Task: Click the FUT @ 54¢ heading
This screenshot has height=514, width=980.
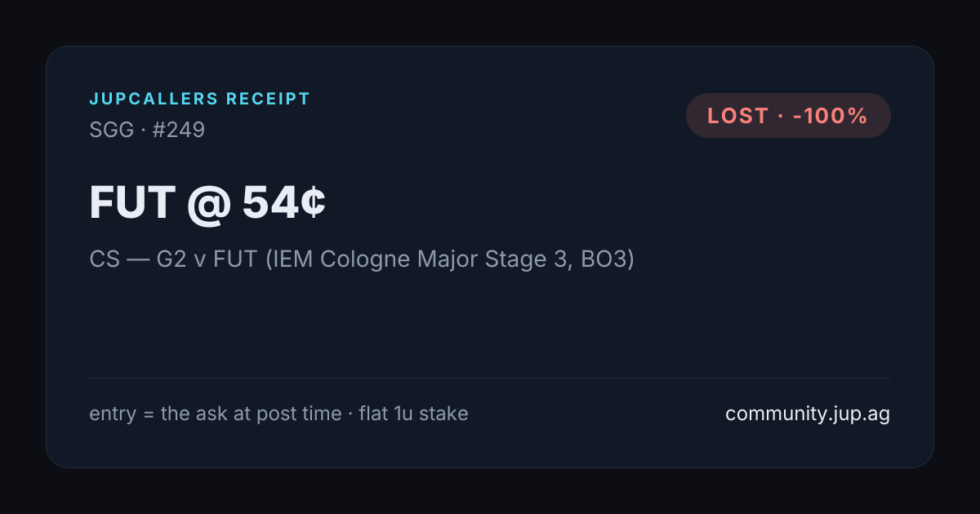Action: pos(207,202)
